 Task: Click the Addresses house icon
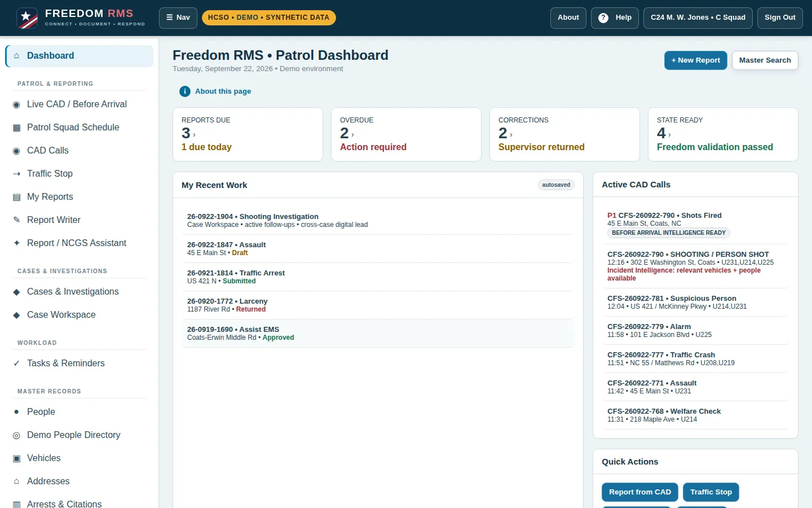[x=16, y=481]
